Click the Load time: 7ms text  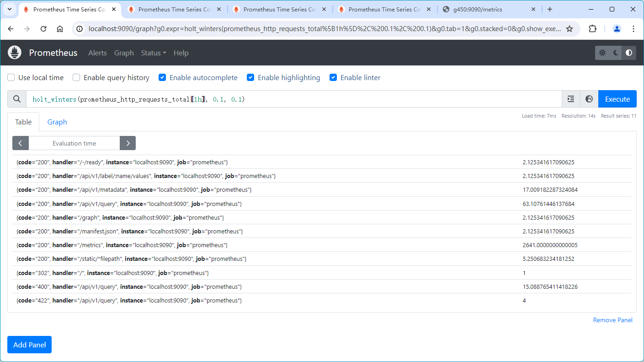[x=539, y=116]
